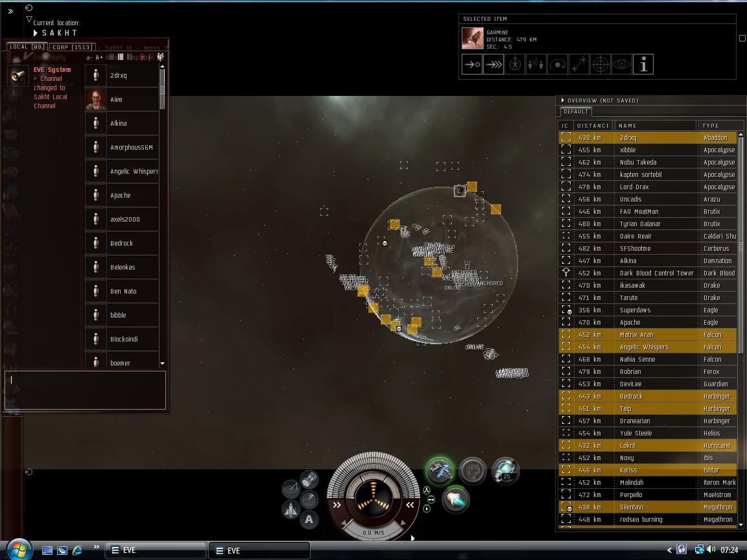Click the EVE System megaphone icon in chat
747x560 pixels.
coord(18,76)
